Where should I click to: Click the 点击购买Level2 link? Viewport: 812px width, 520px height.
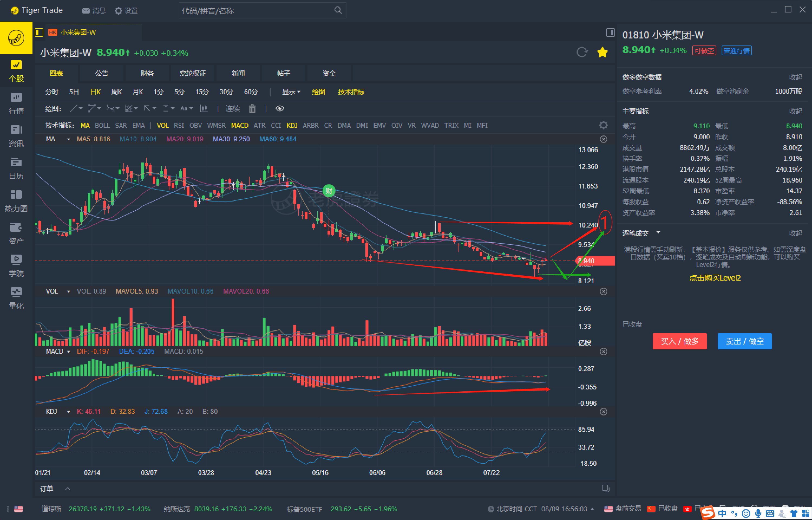point(715,278)
